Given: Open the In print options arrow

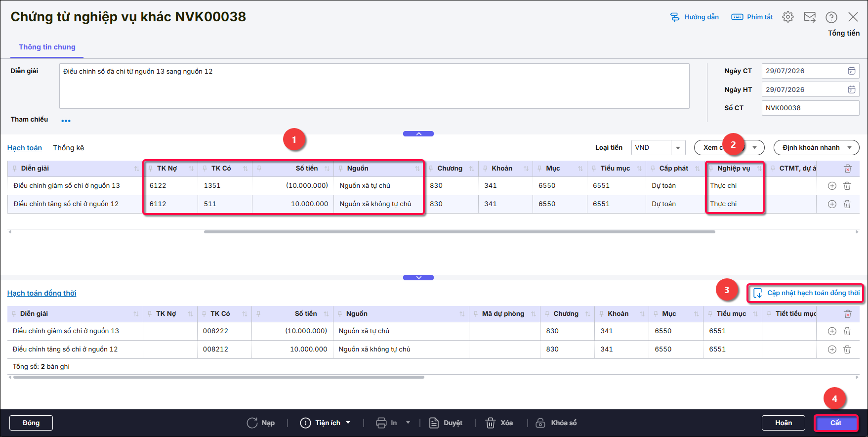Looking at the screenshot, I should (x=408, y=423).
